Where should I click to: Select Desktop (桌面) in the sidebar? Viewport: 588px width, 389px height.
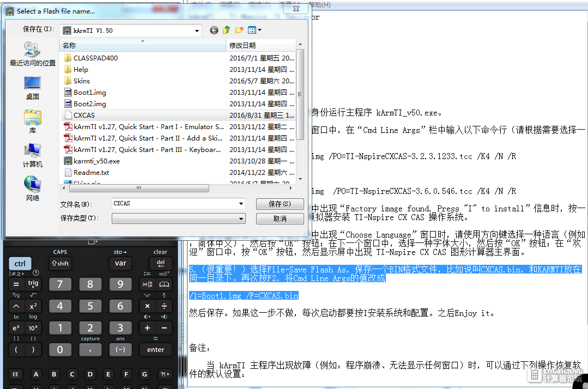[32, 88]
